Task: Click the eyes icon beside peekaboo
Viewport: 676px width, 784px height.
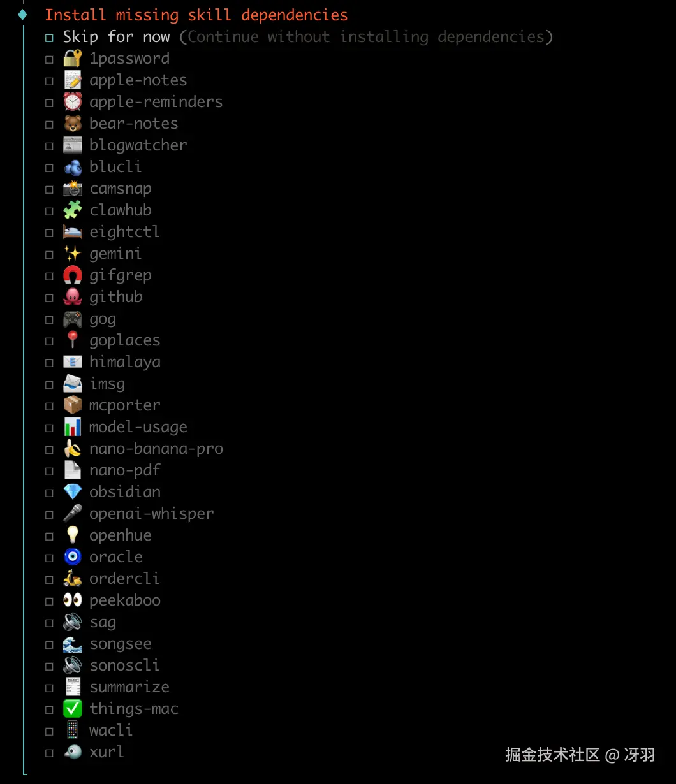Action: tap(73, 600)
